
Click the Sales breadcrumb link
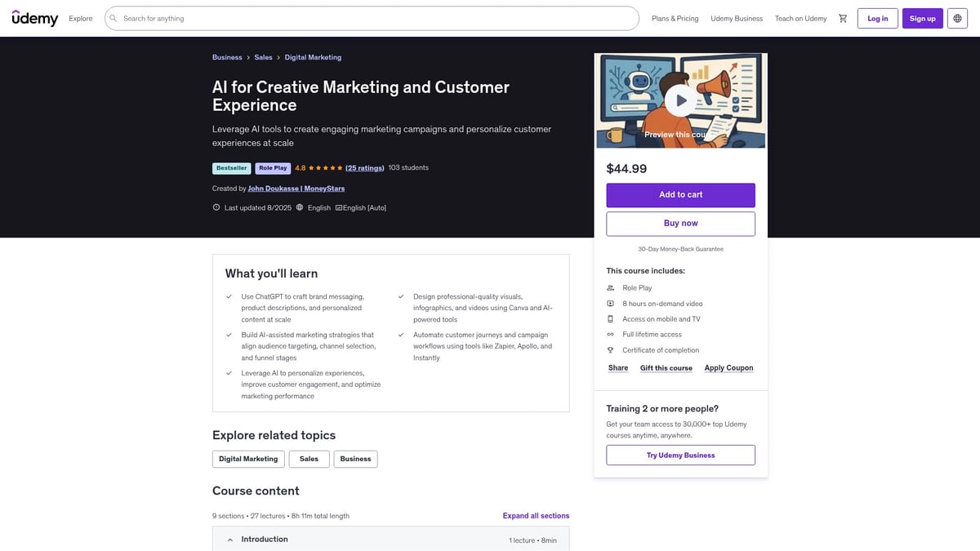263,56
